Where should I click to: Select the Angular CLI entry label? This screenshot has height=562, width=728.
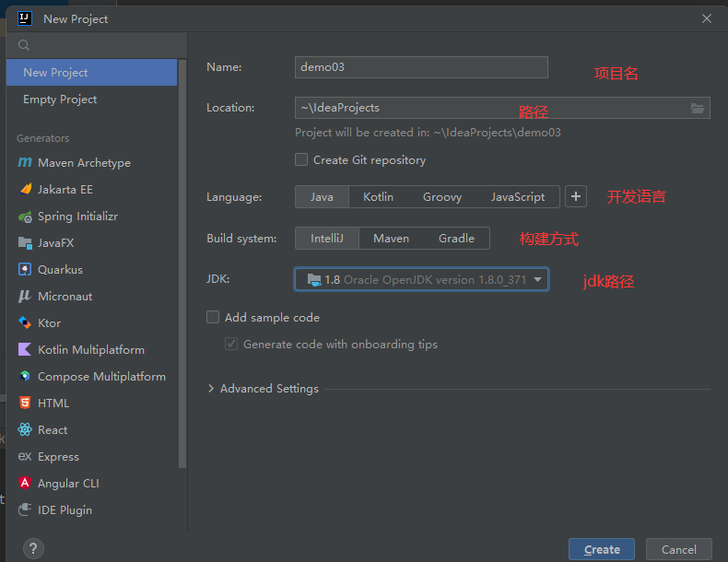(68, 483)
